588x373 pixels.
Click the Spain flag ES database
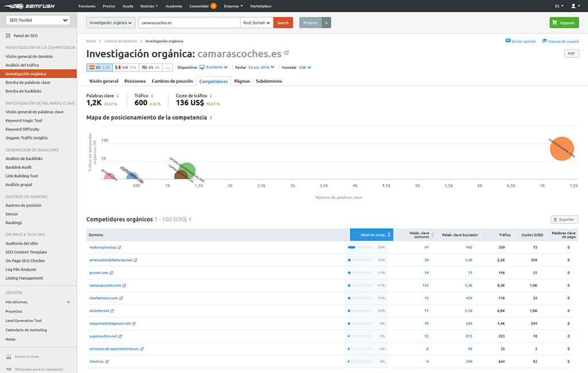tap(99, 68)
